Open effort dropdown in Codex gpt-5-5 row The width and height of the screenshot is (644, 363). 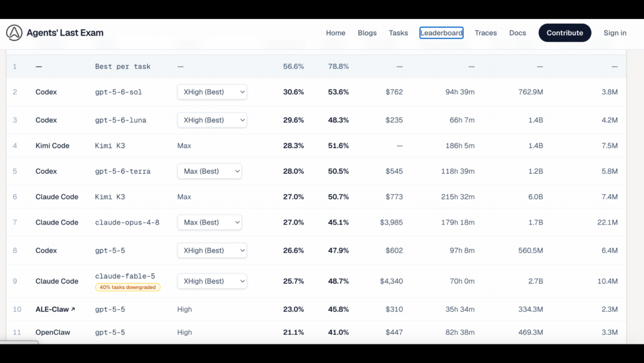click(212, 250)
